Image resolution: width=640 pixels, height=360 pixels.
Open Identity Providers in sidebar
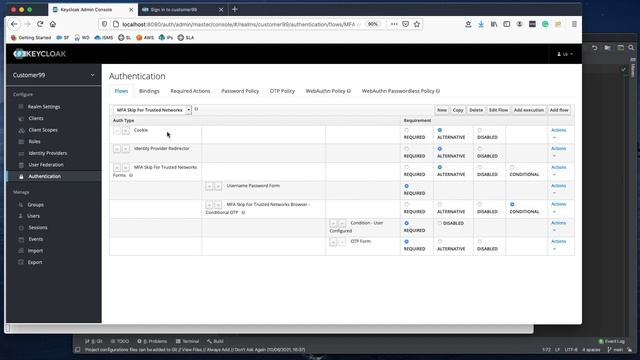(48, 153)
